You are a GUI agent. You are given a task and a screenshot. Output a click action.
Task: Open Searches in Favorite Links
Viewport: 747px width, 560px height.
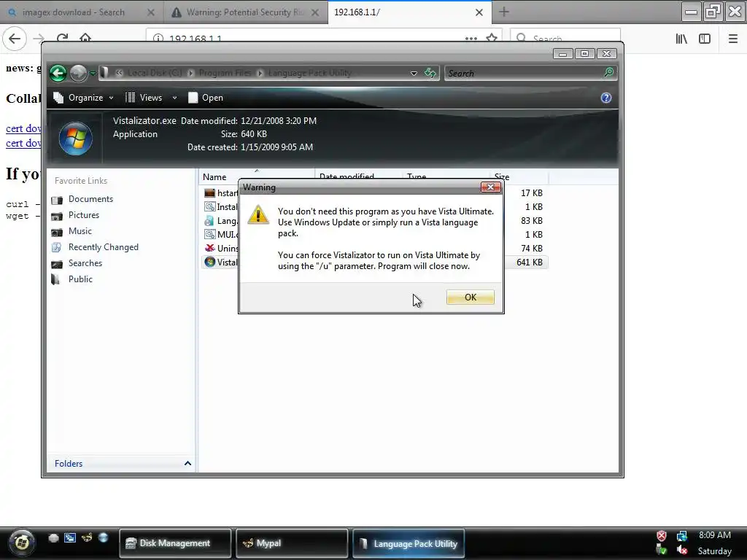(85, 263)
